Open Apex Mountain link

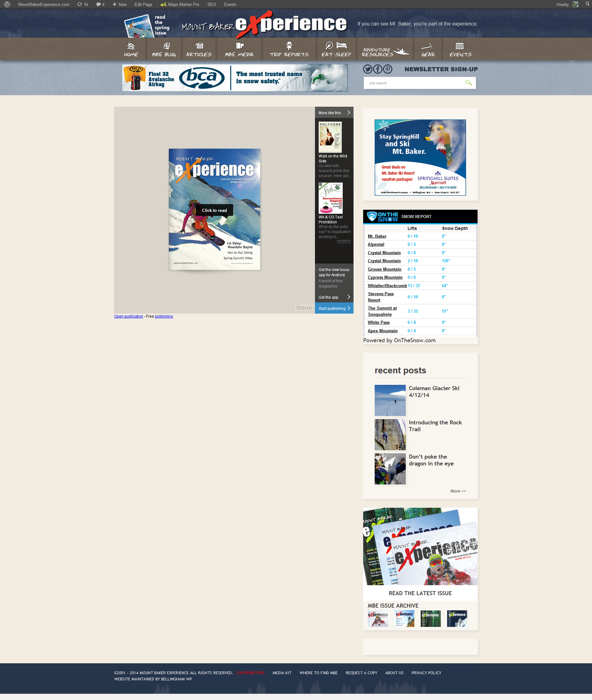point(382,331)
